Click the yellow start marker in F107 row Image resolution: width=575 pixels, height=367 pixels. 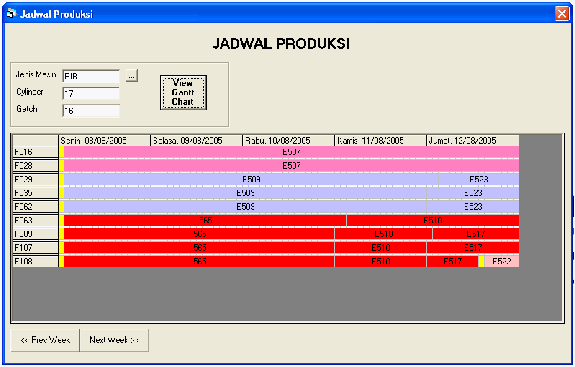click(62, 248)
